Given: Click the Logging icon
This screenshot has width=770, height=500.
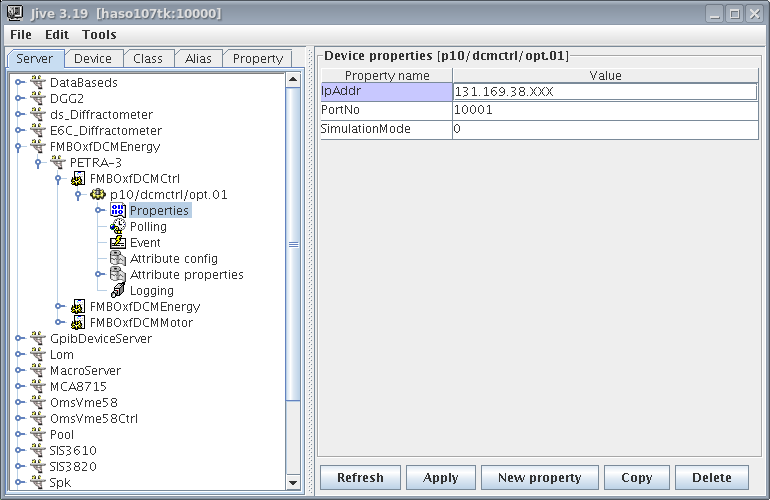Looking at the screenshot, I should tap(118, 290).
